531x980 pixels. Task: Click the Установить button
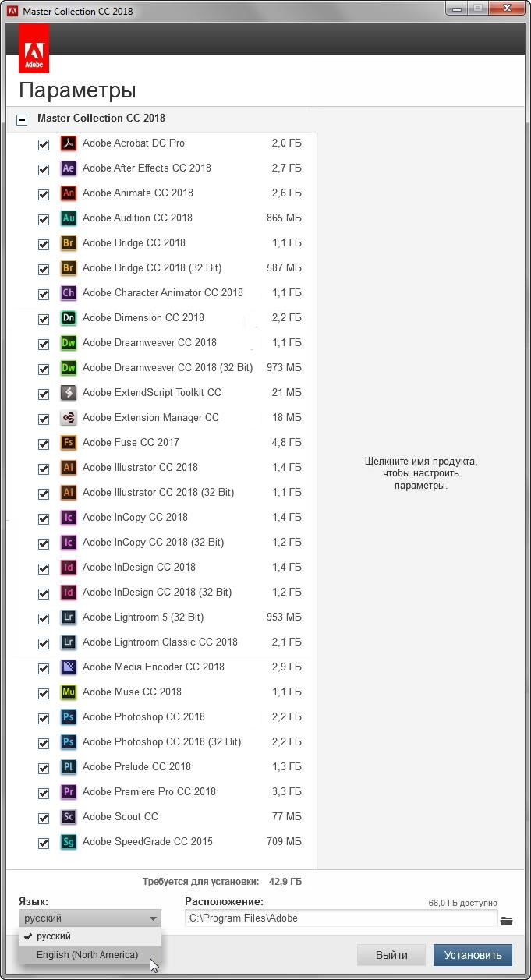[x=473, y=955]
